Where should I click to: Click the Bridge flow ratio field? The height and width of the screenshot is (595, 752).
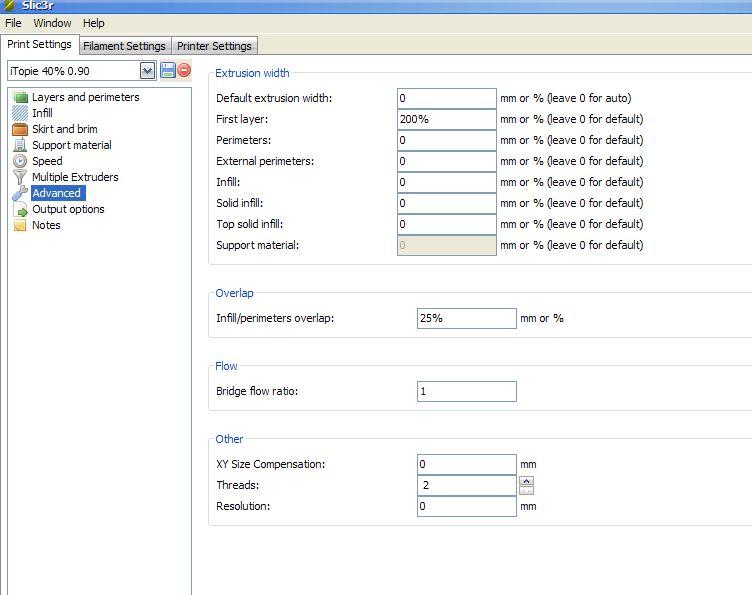[x=467, y=391]
